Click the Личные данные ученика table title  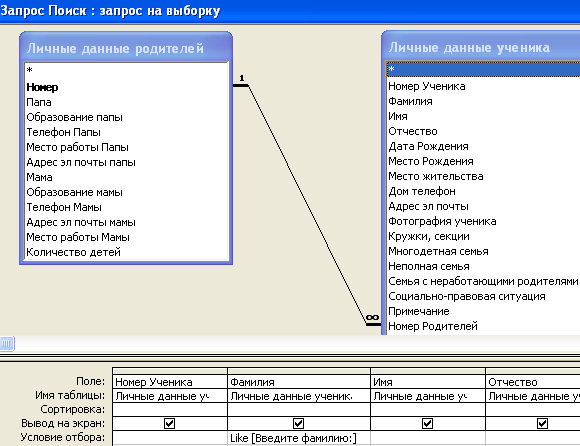point(469,48)
